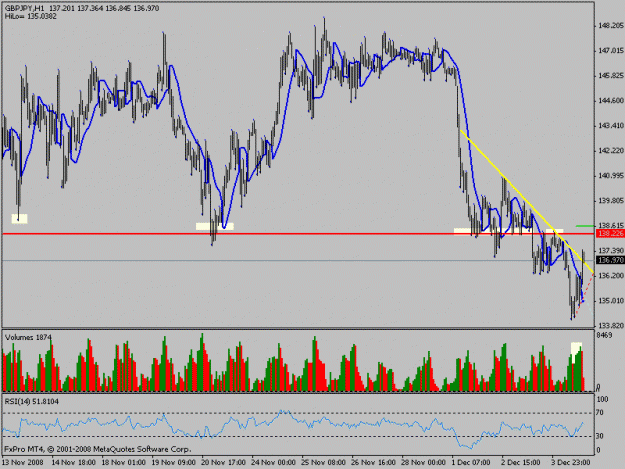Image resolution: width=625 pixels, height=469 pixels.
Task: Click the 147.015 price axis label
Action: pos(610,51)
